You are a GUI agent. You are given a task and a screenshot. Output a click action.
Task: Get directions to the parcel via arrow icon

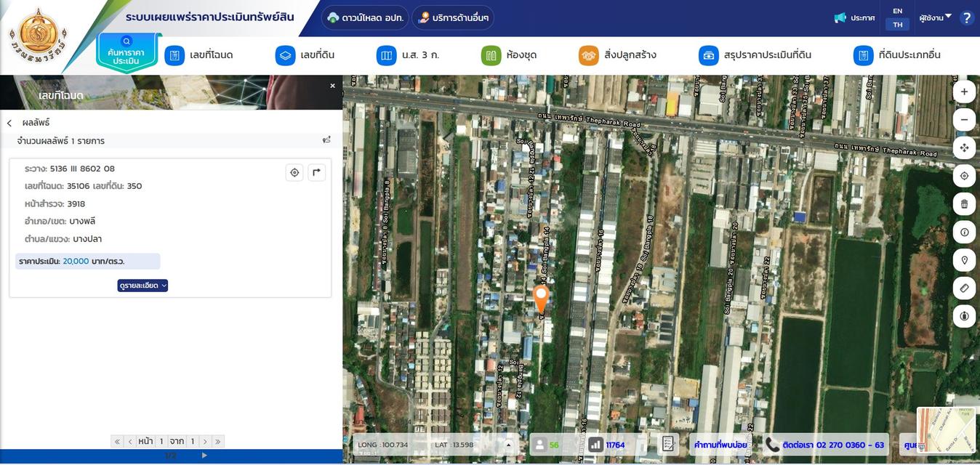(316, 172)
